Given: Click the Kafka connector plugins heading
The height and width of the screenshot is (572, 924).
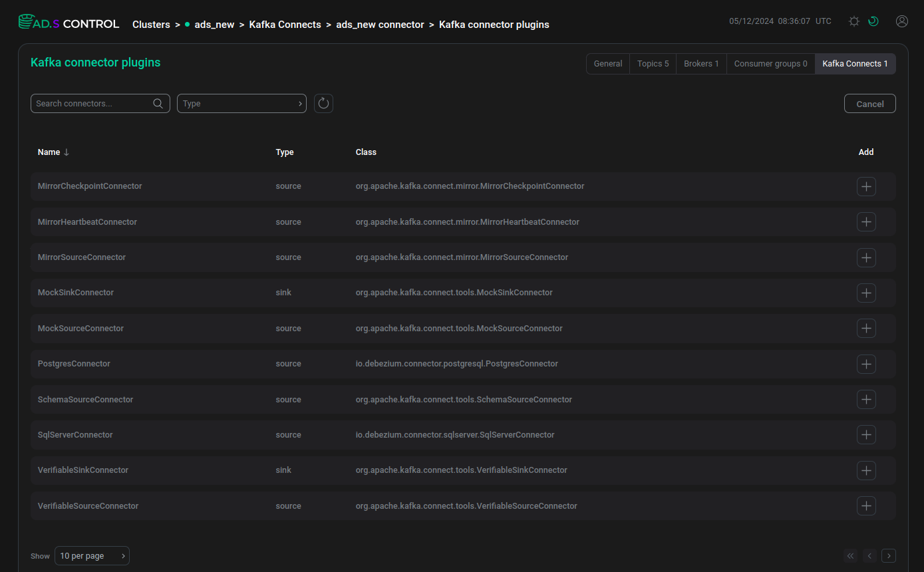Looking at the screenshot, I should click(96, 63).
